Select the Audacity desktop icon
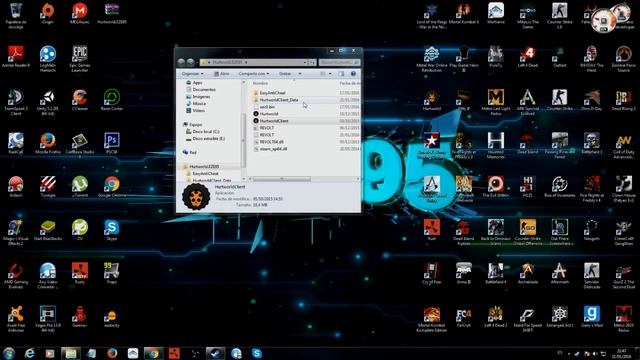The height and width of the screenshot is (360, 640). (x=111, y=318)
